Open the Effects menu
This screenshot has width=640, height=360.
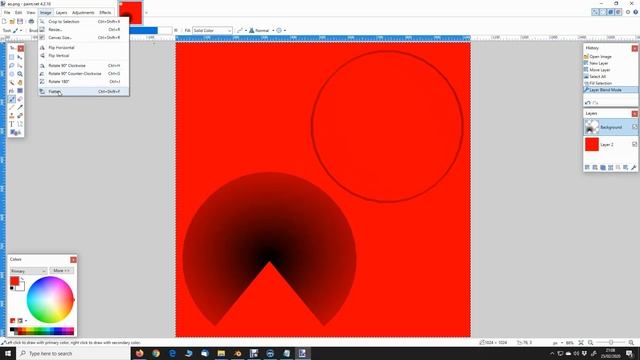(x=105, y=13)
